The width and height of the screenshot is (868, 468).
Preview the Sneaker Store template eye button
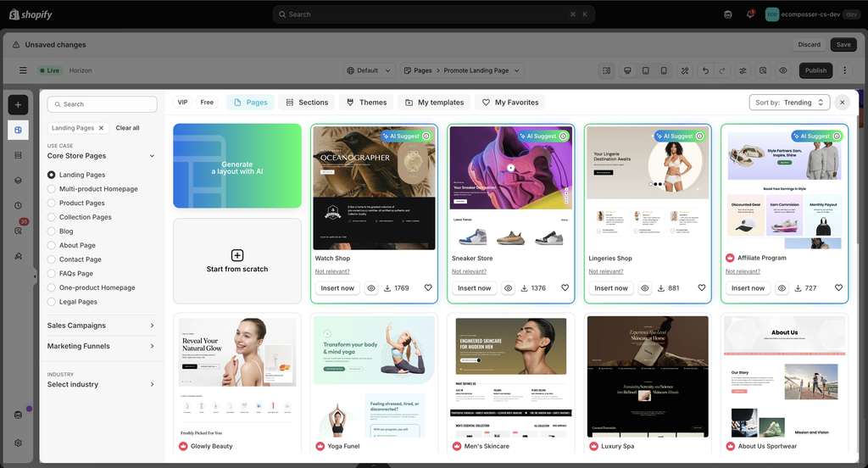[x=509, y=288]
